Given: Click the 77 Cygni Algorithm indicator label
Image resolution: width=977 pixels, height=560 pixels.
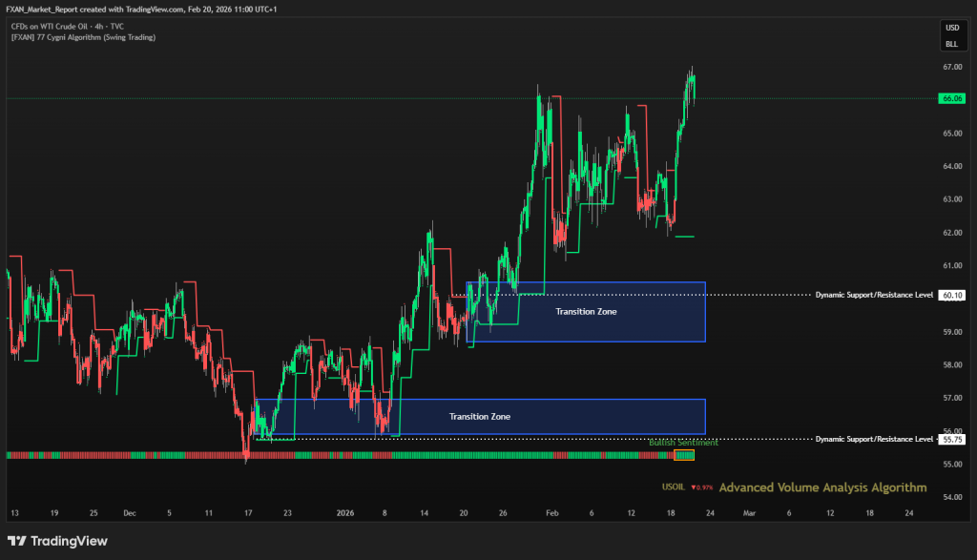Looking at the screenshot, I should [84, 37].
